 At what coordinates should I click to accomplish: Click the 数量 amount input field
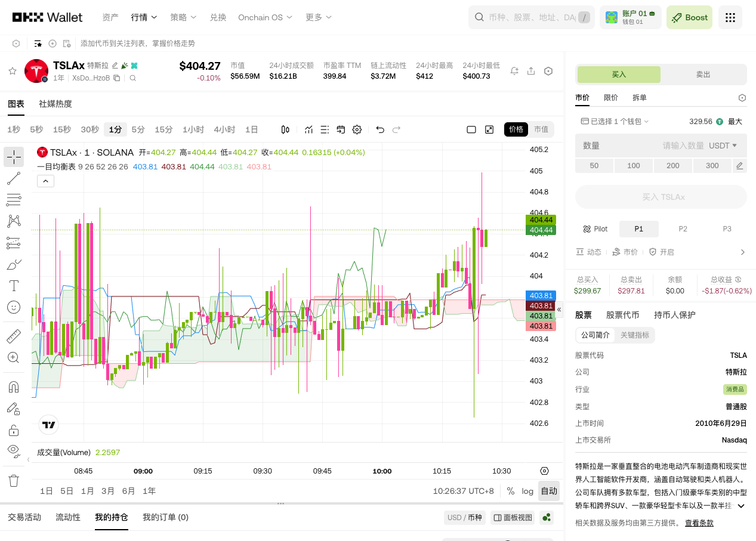click(661, 146)
